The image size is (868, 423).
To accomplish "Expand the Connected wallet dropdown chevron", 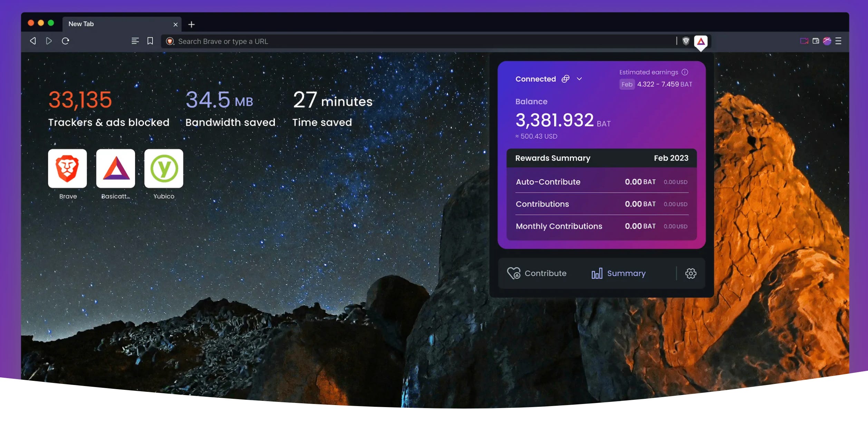I will point(579,79).
